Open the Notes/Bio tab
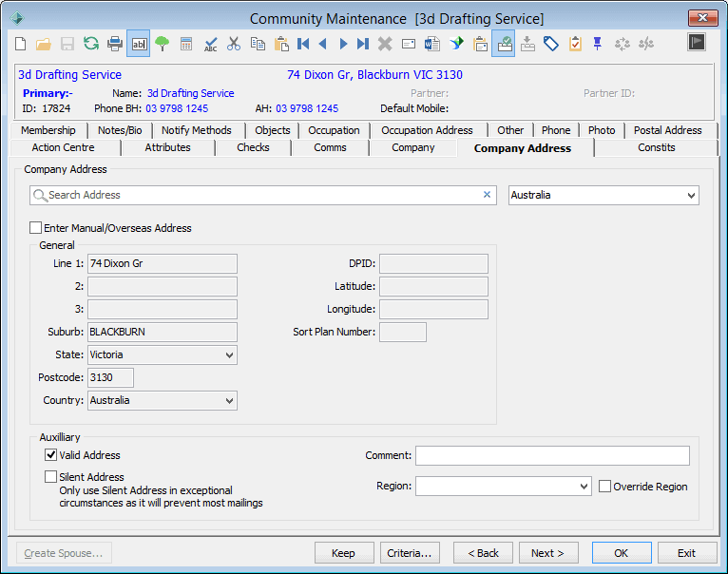The image size is (728, 574). (120, 130)
